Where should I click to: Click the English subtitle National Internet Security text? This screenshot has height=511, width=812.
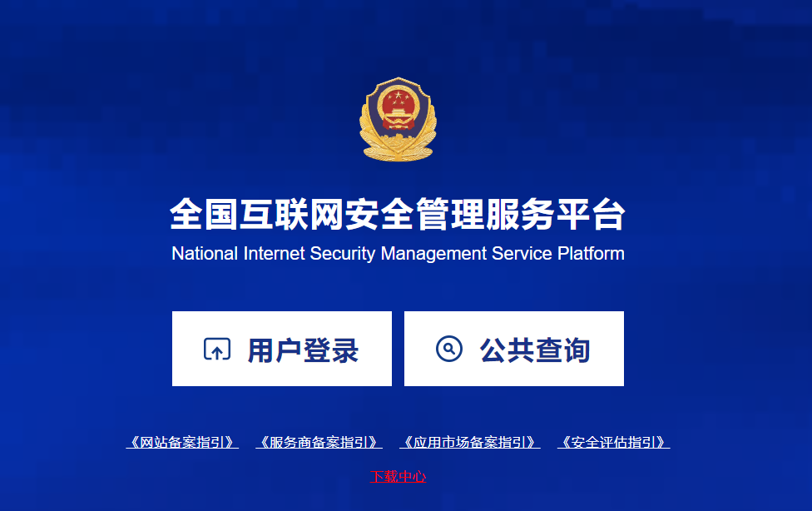pyautogui.click(x=398, y=254)
